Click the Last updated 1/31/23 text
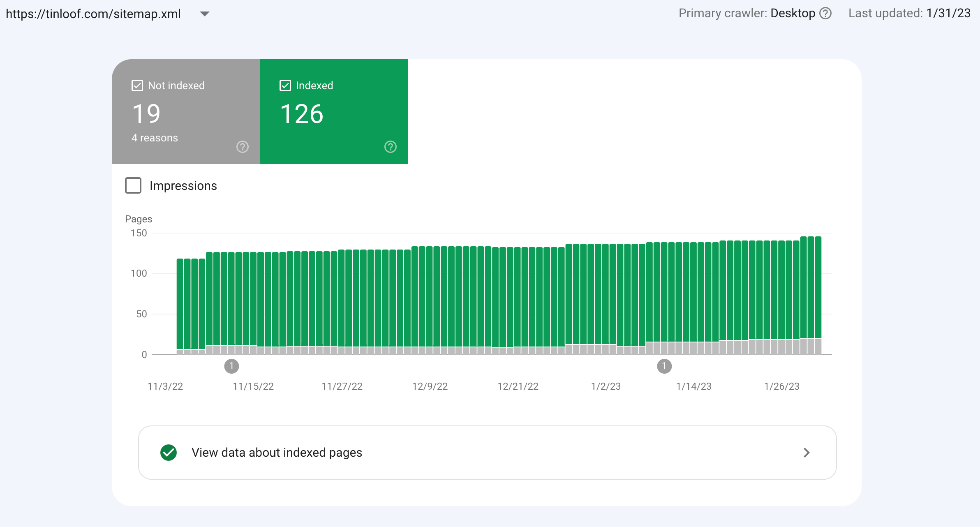Image resolution: width=980 pixels, height=527 pixels. [909, 14]
